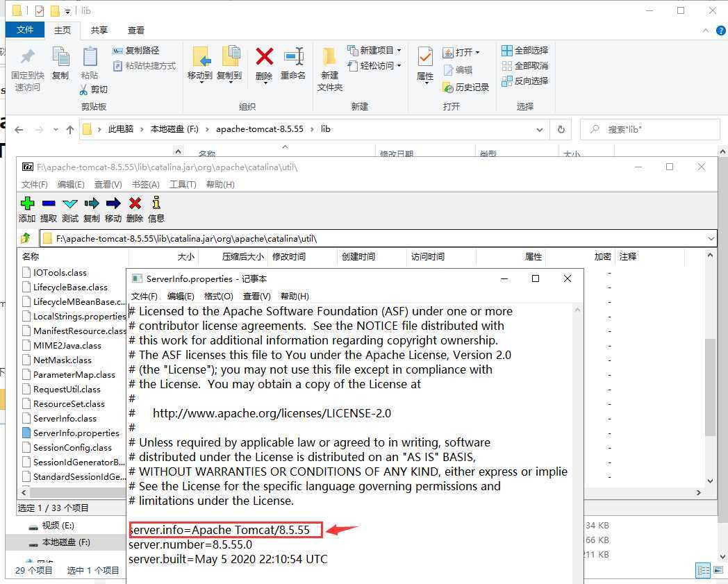Click Copy path (复制路径) in the ribbon
728x584 pixels.
tap(135, 50)
